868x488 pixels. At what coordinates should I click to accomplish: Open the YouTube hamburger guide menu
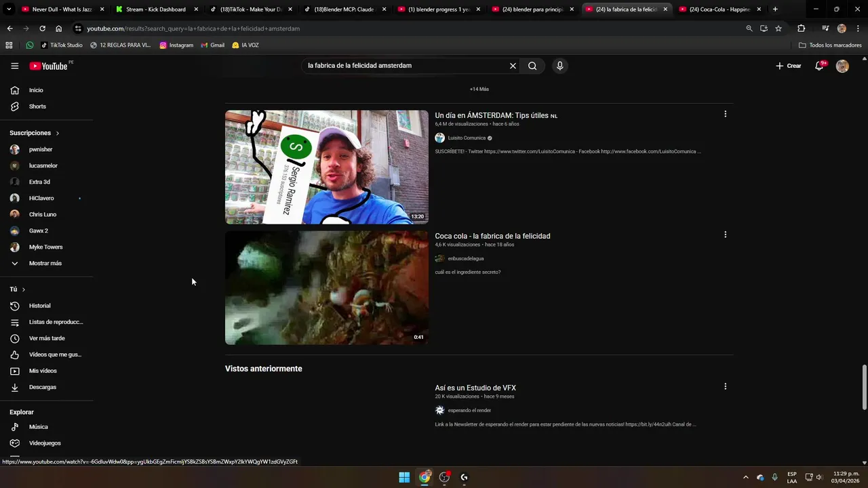14,66
